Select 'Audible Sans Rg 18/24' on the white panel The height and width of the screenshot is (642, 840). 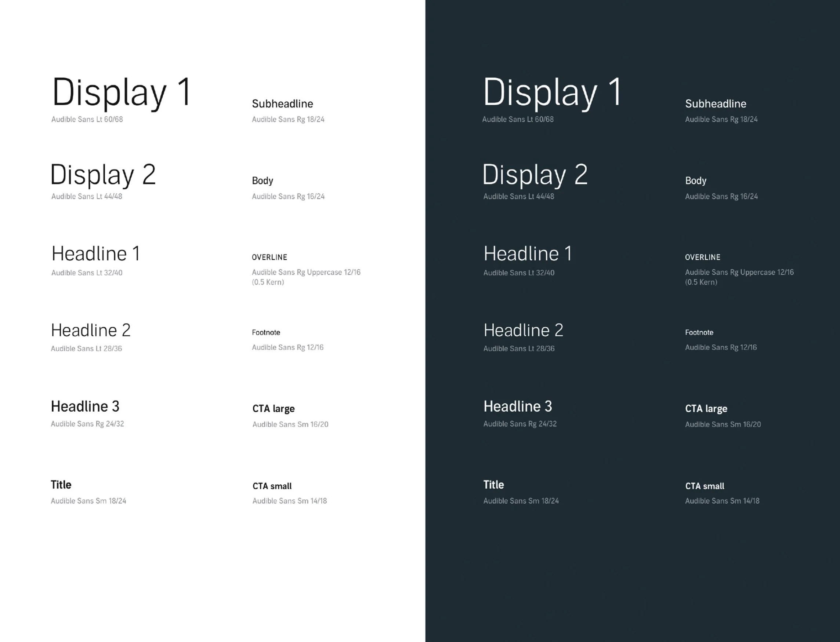(288, 120)
